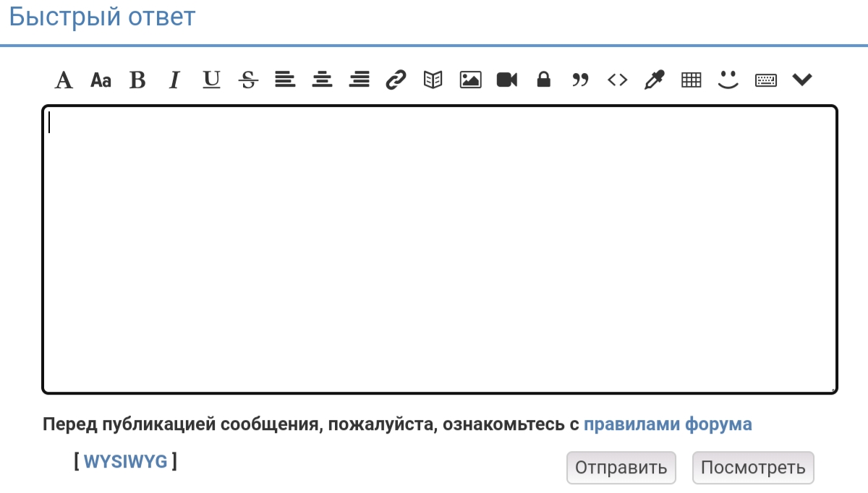Insert a quote block
This screenshot has height=493, width=868.
(x=580, y=80)
